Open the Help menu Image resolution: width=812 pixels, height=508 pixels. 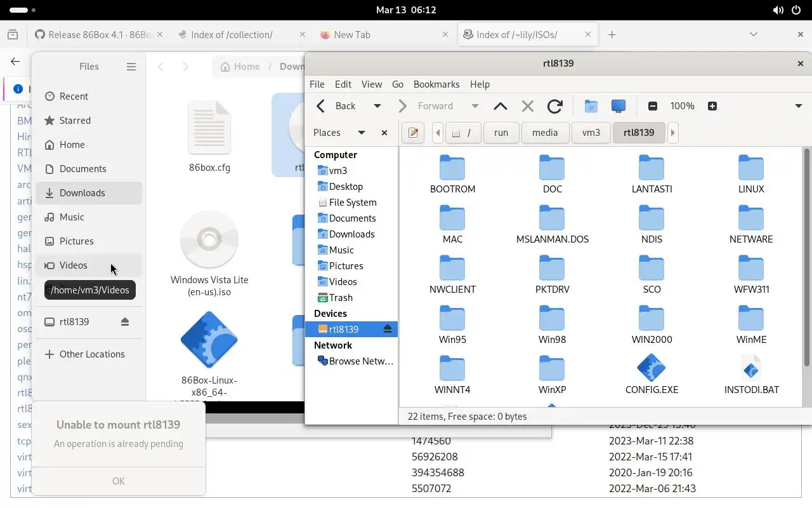pos(480,84)
